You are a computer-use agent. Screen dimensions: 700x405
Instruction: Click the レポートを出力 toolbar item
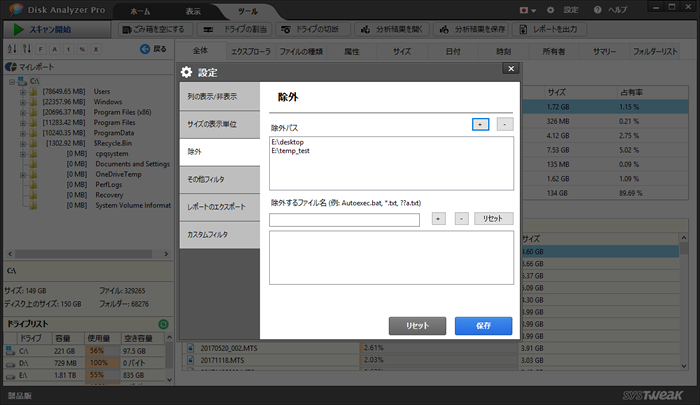(x=549, y=29)
